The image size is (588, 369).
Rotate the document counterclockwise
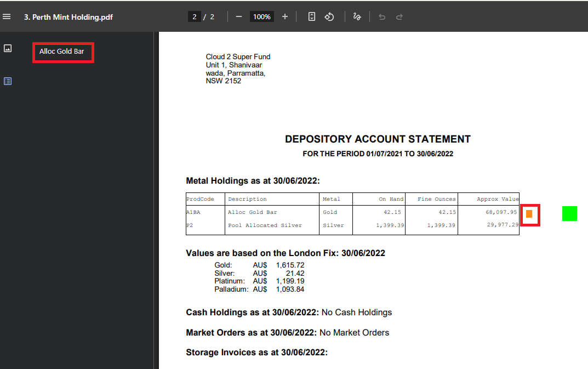click(329, 17)
